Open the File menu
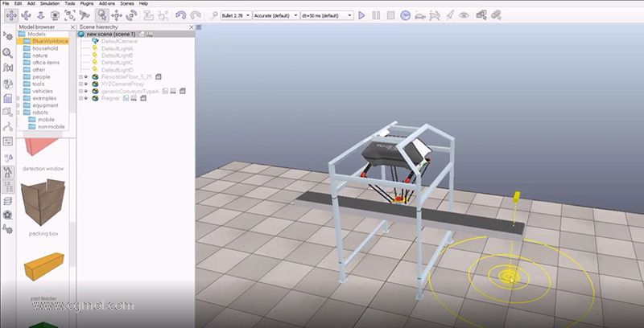Image resolution: width=644 pixels, height=328 pixels. [6, 3]
